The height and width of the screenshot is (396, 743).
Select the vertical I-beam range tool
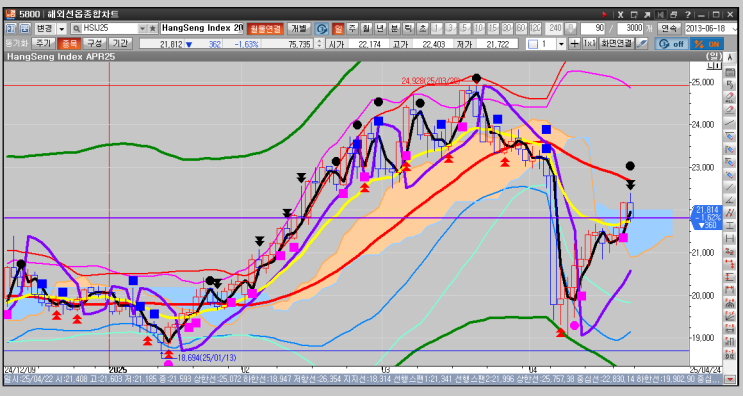click(x=729, y=226)
